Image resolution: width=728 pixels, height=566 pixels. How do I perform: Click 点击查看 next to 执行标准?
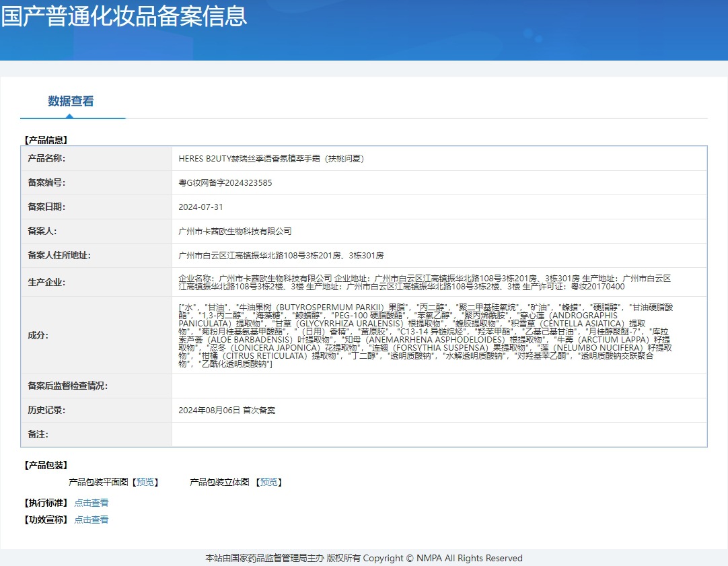pyautogui.click(x=91, y=503)
